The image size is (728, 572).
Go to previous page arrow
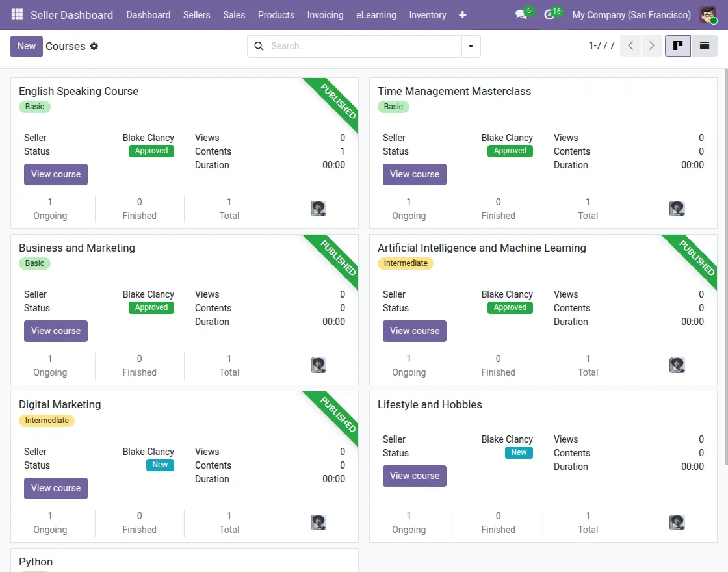tap(630, 45)
